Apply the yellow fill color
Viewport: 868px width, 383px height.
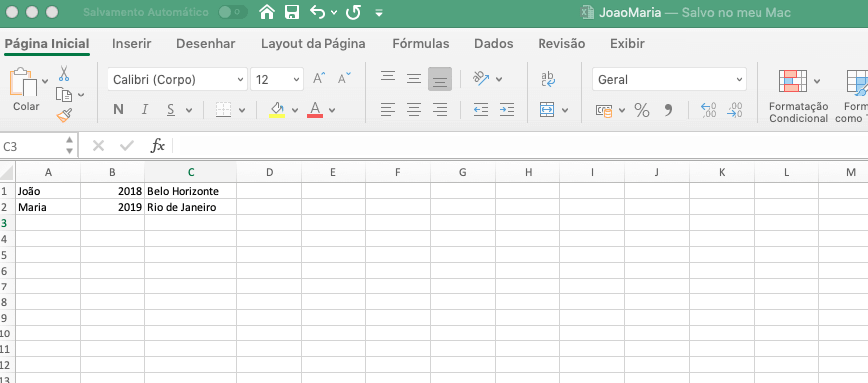[x=277, y=110]
